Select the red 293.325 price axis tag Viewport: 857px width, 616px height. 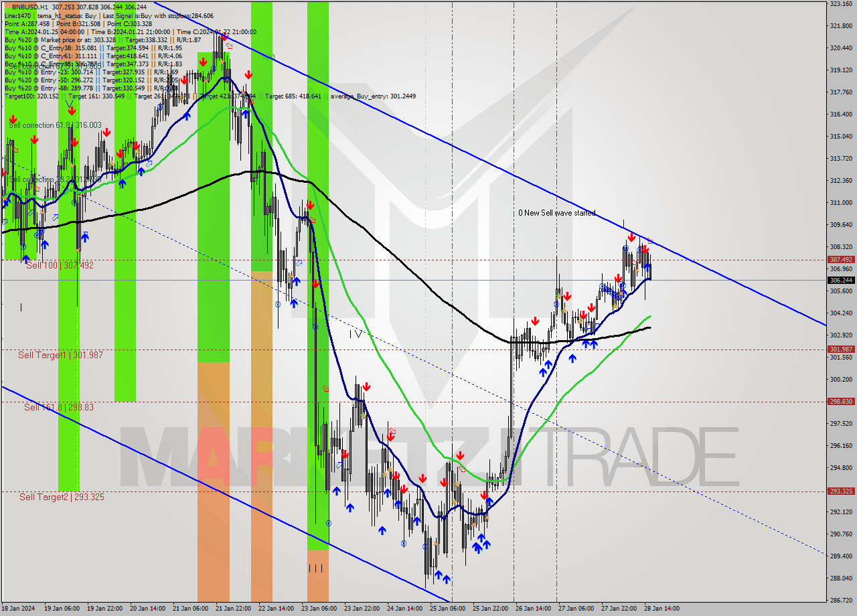coord(841,491)
